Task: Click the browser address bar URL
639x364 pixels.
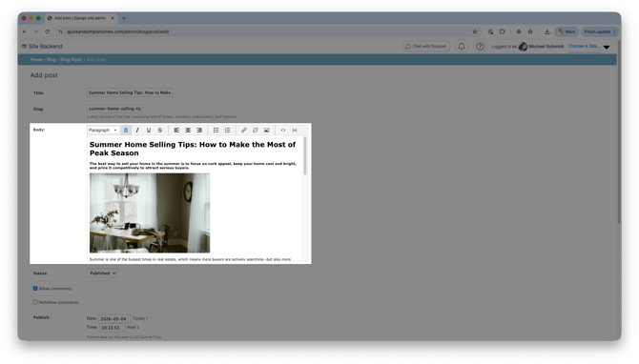Action: [117, 31]
